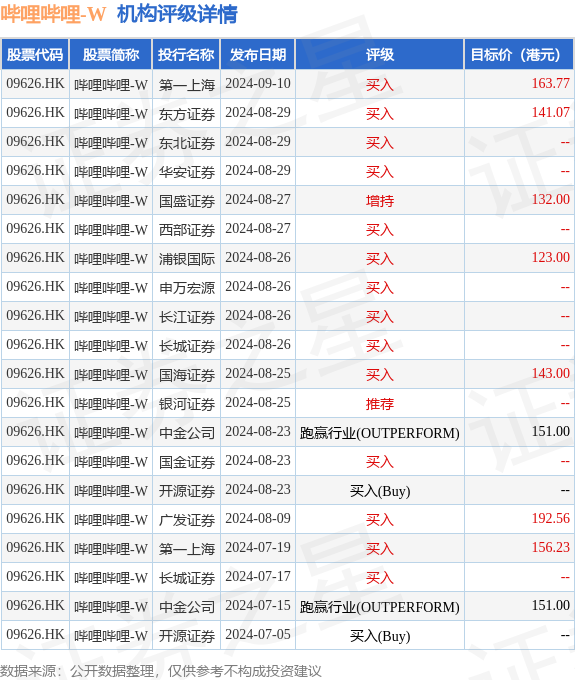The image size is (575, 680).
Task: Click date 2024-08-25 in the 国海证券 row
Action: (x=258, y=373)
